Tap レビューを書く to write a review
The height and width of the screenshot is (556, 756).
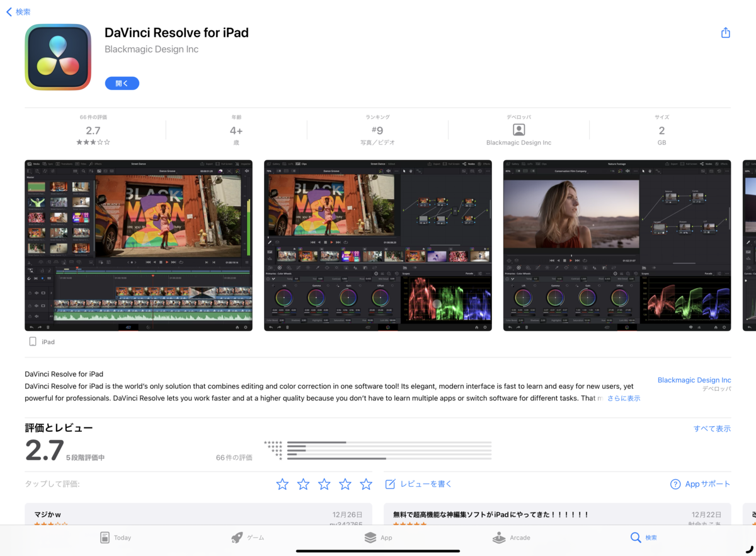point(418,484)
